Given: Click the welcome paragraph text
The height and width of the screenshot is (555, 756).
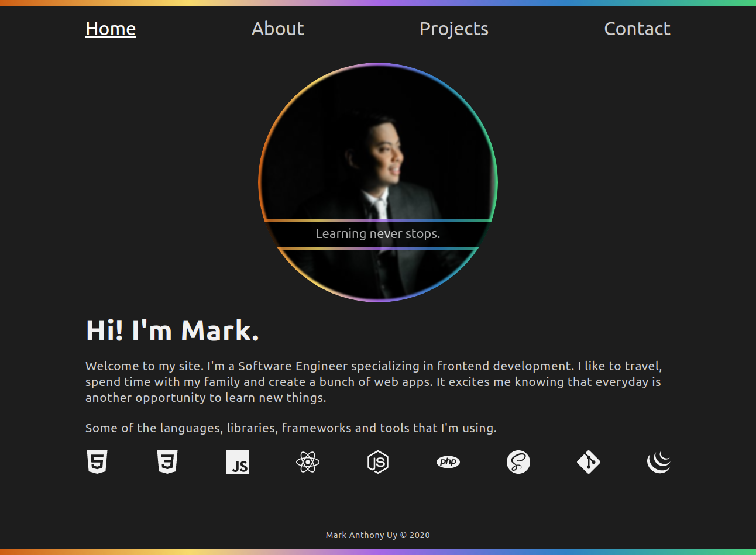Looking at the screenshot, I should (373, 381).
